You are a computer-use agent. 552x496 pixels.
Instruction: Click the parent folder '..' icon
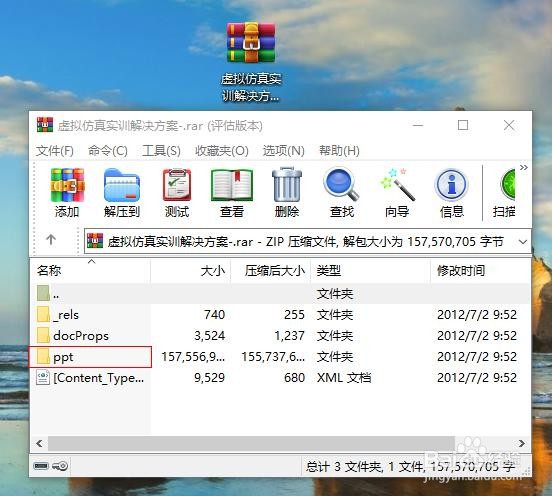(43, 293)
